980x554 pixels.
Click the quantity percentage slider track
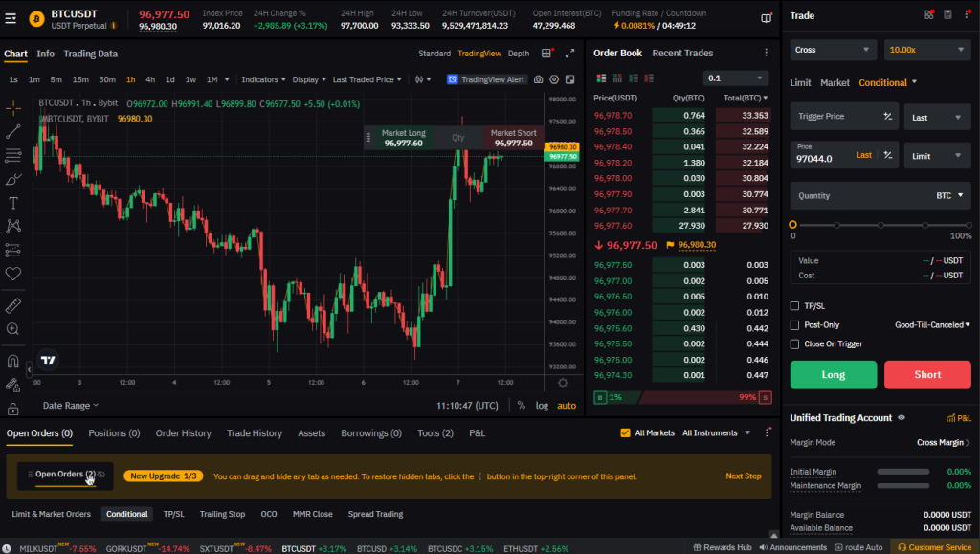click(880, 225)
